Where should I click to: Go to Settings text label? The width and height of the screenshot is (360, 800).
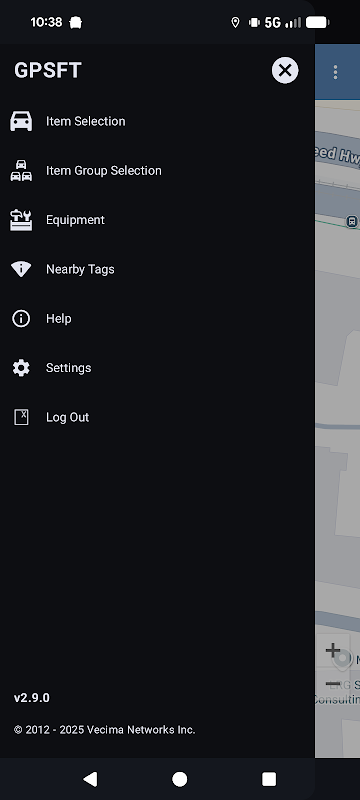(69, 368)
